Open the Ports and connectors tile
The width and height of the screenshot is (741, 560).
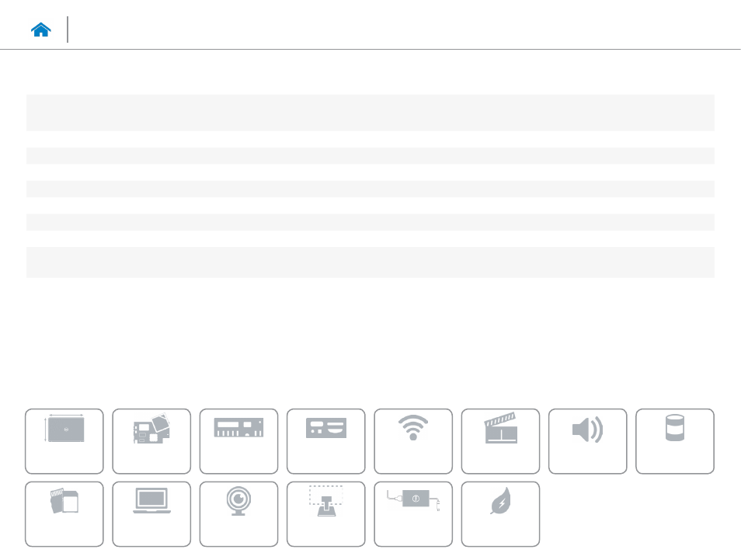click(326, 441)
